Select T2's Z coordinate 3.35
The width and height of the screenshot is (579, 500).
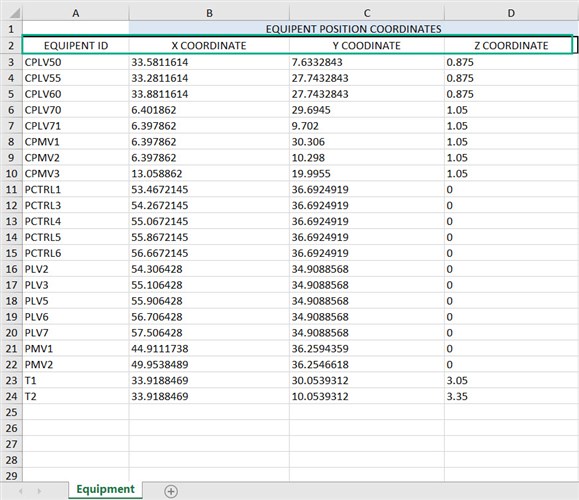click(511, 396)
